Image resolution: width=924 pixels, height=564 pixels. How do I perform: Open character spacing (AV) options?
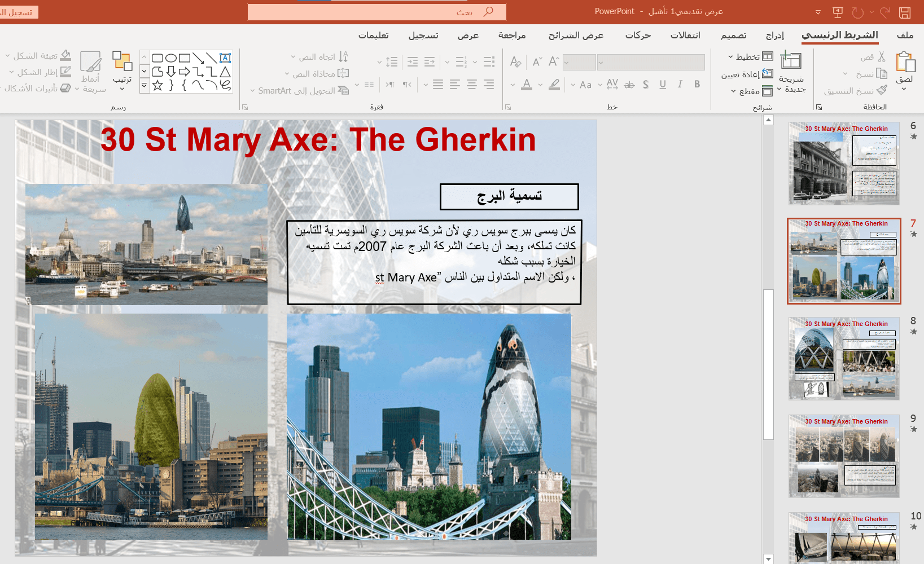coord(612,84)
